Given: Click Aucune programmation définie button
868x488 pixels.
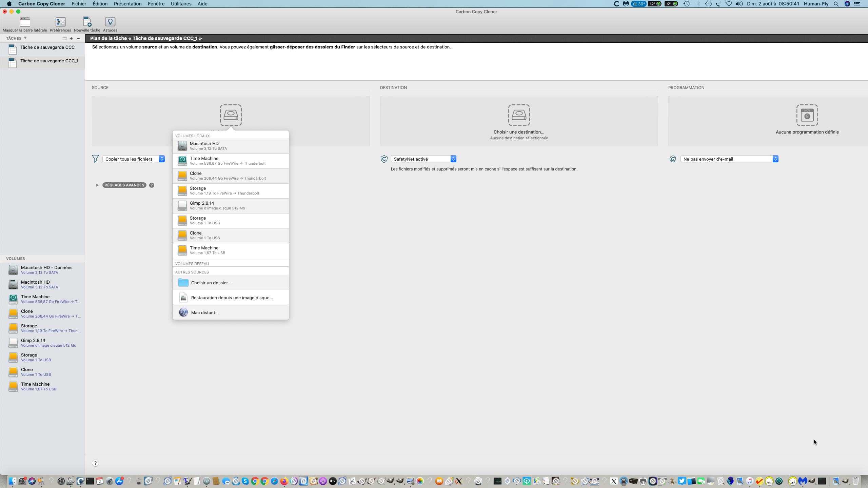Looking at the screenshot, I should tap(807, 132).
